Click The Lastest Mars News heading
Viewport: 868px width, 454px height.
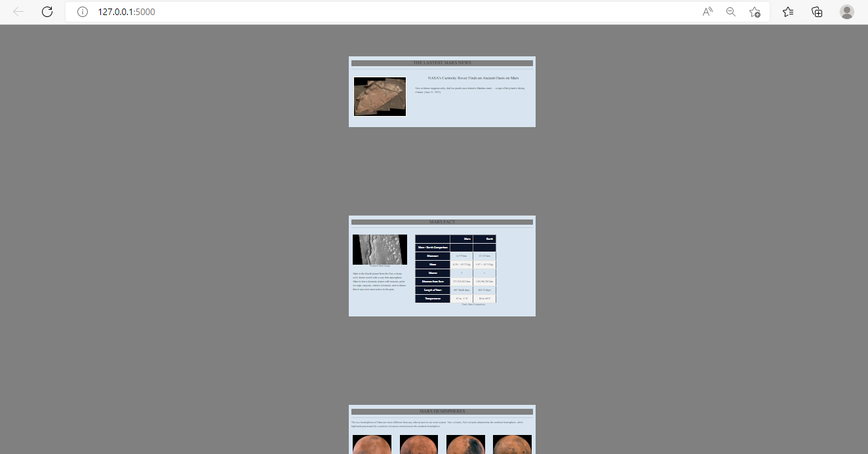(x=442, y=63)
